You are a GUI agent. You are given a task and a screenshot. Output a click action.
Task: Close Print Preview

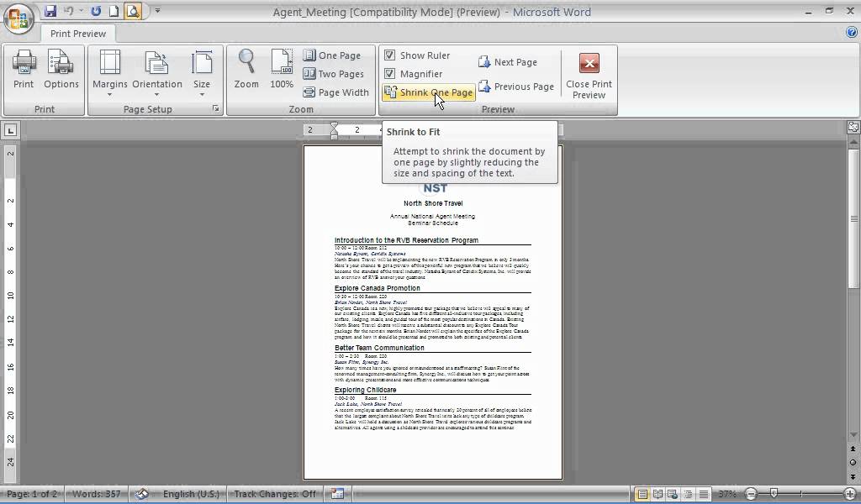coord(589,76)
